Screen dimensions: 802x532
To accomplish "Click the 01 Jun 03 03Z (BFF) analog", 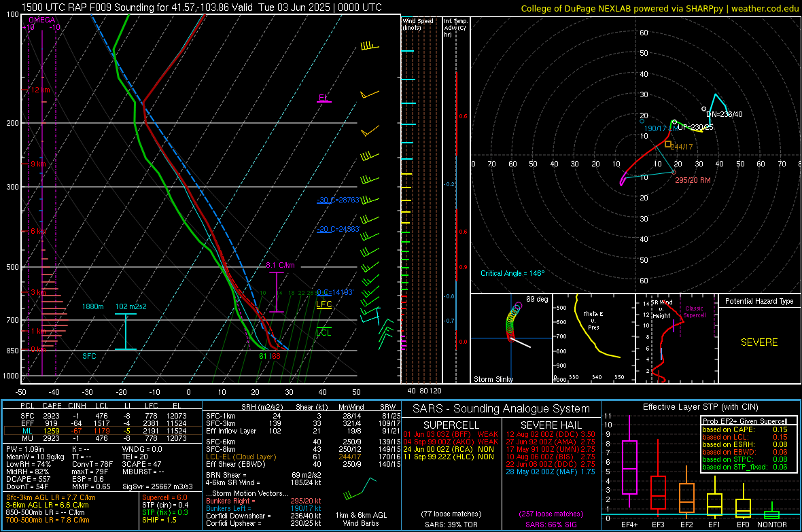I will click(x=450, y=434).
